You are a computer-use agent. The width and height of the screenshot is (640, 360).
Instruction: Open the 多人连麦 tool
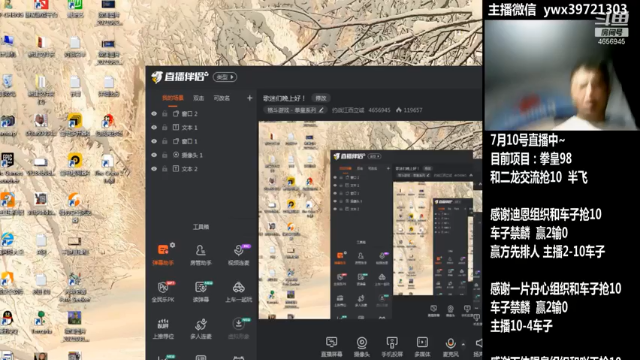coord(200,328)
